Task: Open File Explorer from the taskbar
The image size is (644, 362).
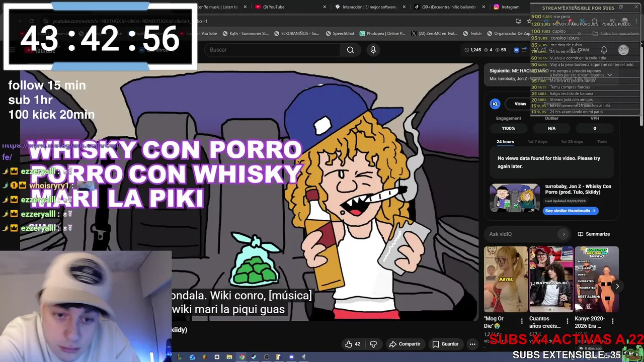Action: pos(229,357)
